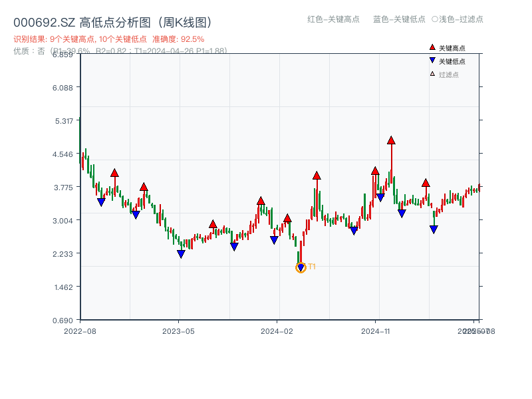Click the blue key-low marker just left of the 2024-02 gridline

pyautogui.click(x=274, y=240)
